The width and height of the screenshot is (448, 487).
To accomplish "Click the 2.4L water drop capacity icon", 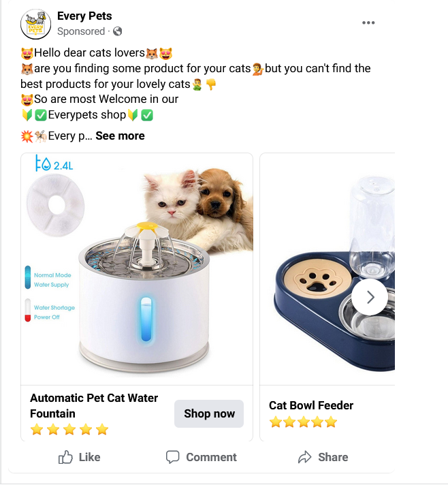I will (x=54, y=163).
